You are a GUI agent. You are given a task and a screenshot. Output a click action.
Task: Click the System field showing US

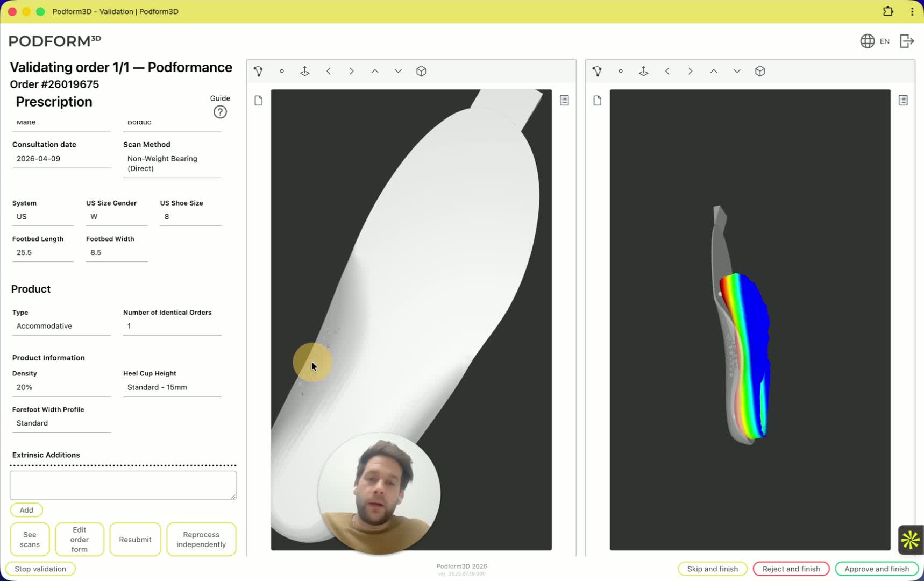tap(42, 217)
